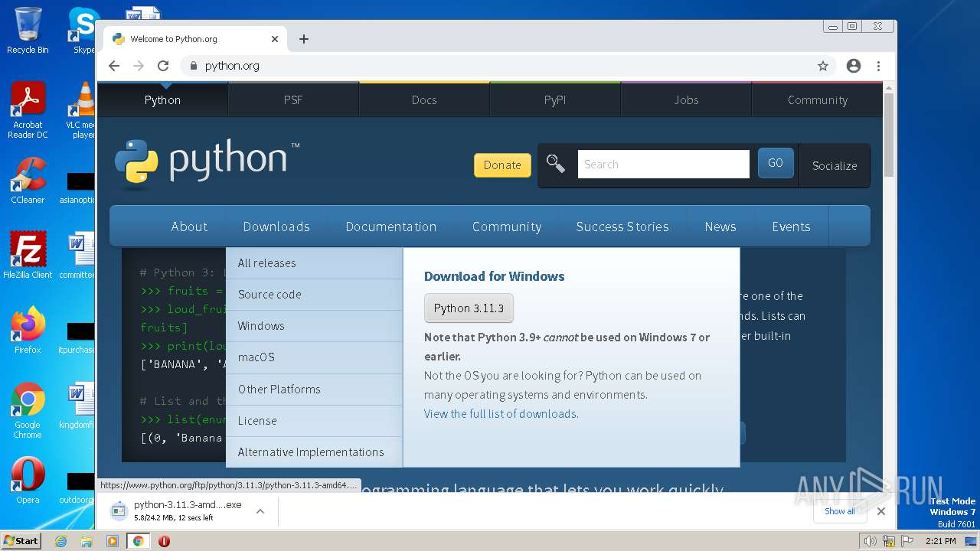Viewport: 980px width, 551px height.
Task: Close the Welcome to Python.org tab
Action: pyautogui.click(x=275, y=39)
